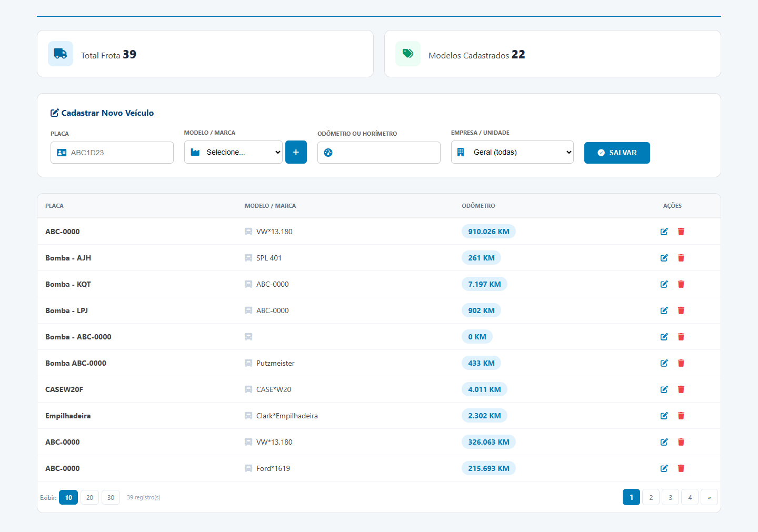Go to page 2 of results
This screenshot has width=758, height=532.
click(x=651, y=497)
